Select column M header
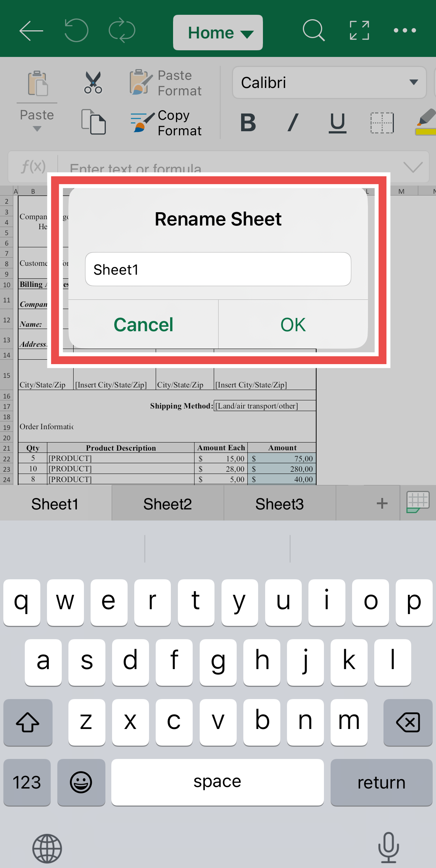436x868 pixels. pyautogui.click(x=402, y=191)
